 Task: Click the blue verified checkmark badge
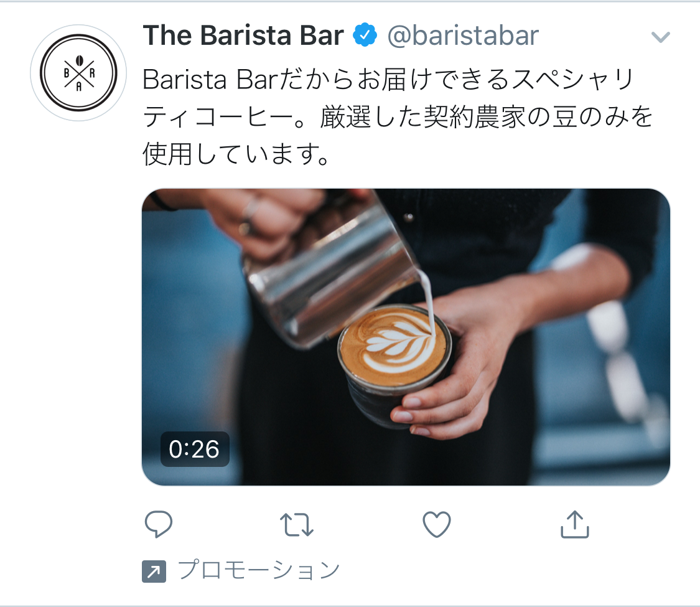(365, 35)
